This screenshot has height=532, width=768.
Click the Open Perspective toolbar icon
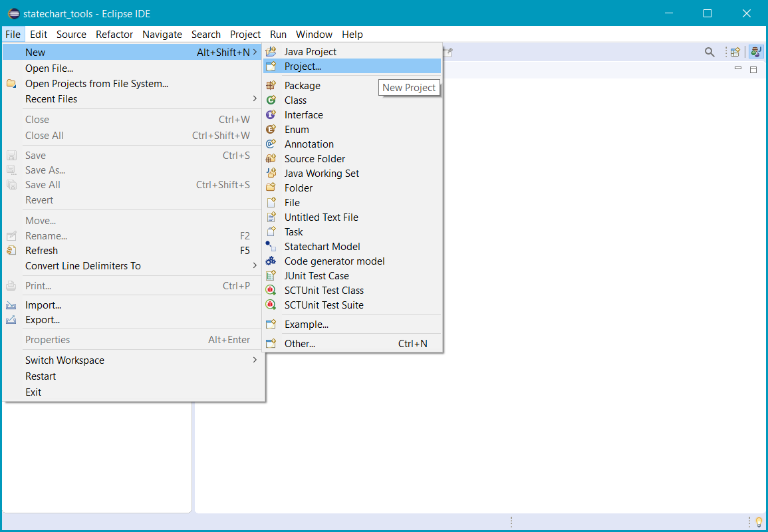coord(735,52)
